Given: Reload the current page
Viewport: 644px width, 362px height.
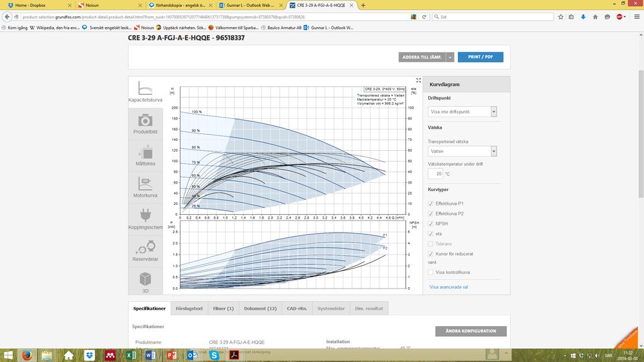Looking at the screenshot, I should click(x=424, y=17).
